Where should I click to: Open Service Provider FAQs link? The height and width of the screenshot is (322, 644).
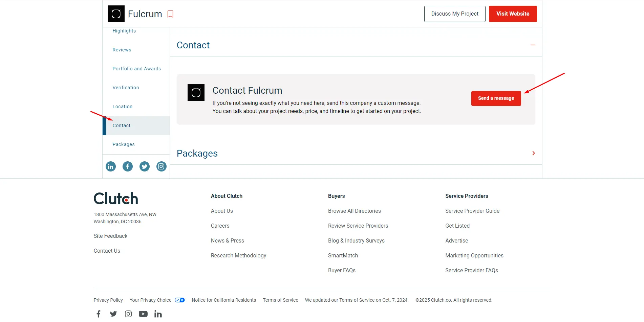472,270
